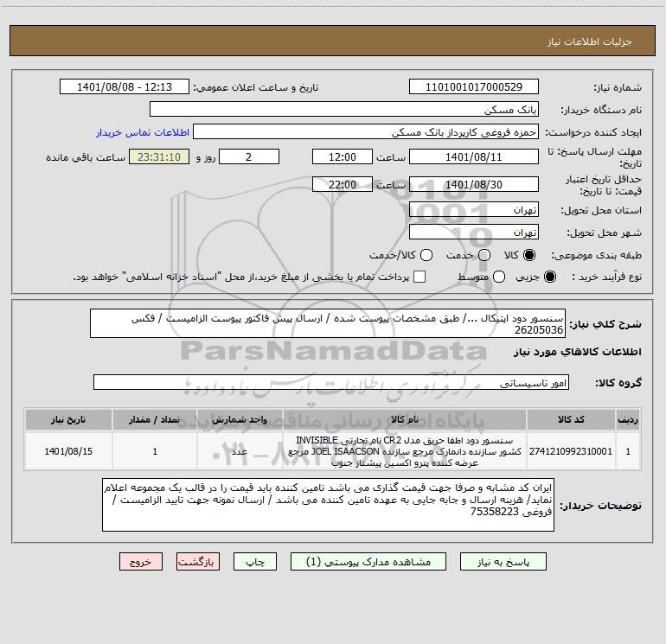Click the خروج exit button
666x644 pixels.
pos(141,562)
